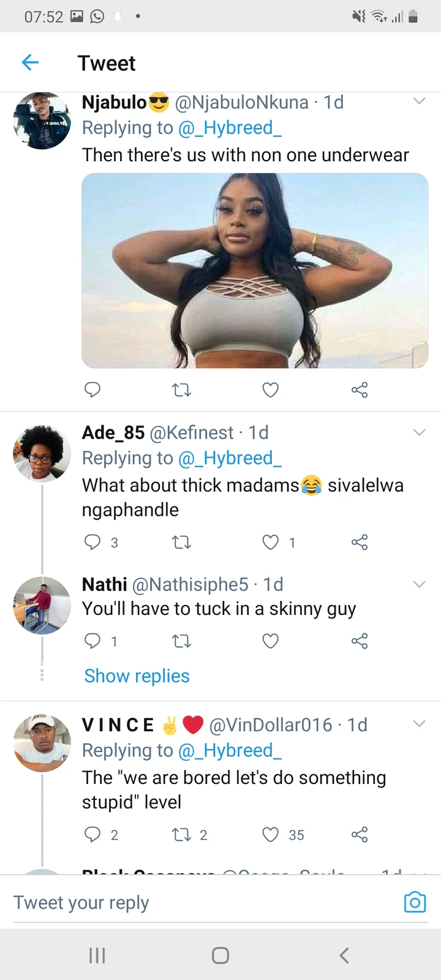Open camera icon in reply bar
Screen dimensions: 441x980
(x=415, y=902)
